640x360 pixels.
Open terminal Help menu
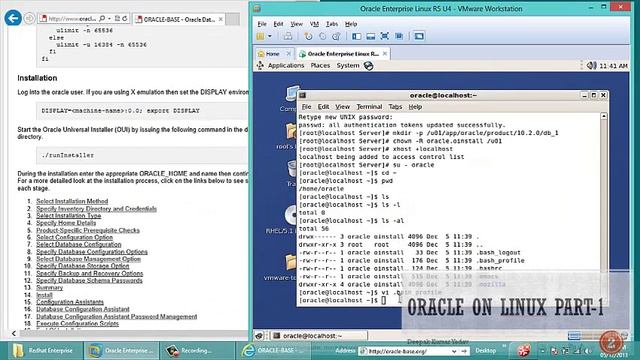point(415,107)
